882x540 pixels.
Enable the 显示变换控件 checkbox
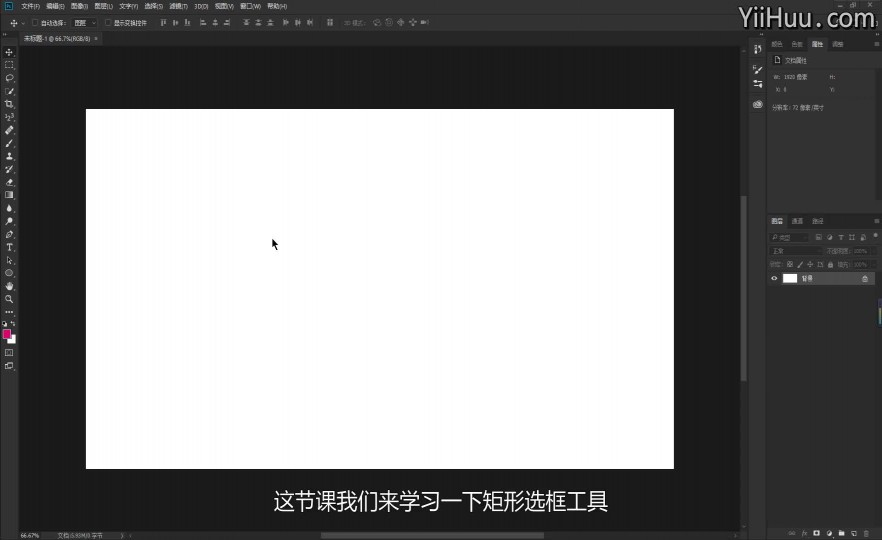tap(108, 22)
